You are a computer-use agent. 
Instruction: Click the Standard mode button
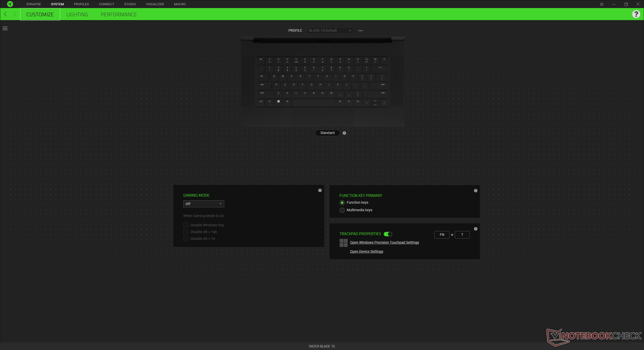[x=327, y=133]
